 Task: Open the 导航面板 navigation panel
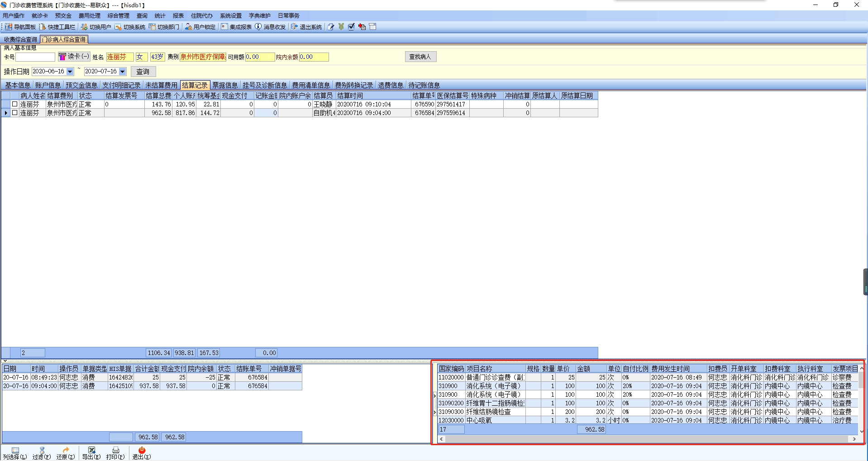tap(21, 27)
